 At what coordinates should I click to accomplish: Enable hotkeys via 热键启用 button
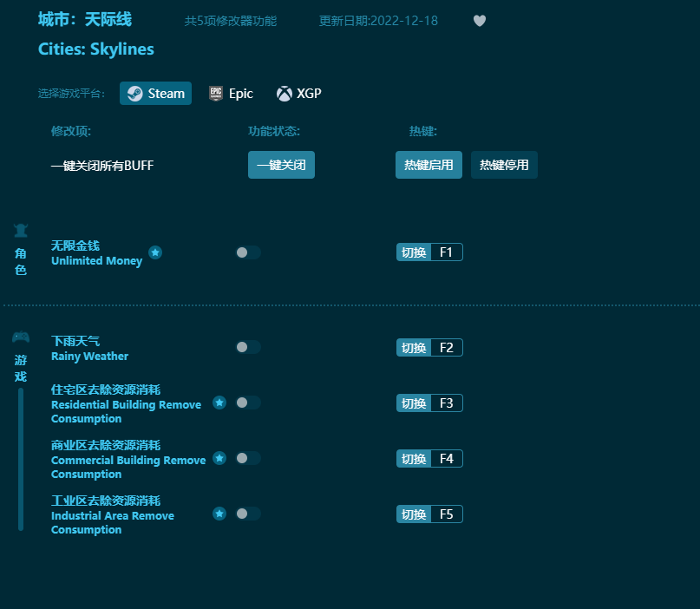click(429, 165)
